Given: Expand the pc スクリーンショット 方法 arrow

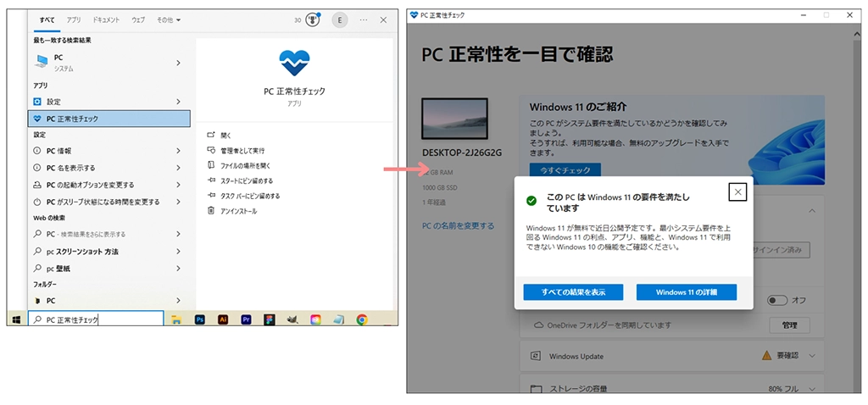Looking at the screenshot, I should pyautogui.click(x=178, y=252).
